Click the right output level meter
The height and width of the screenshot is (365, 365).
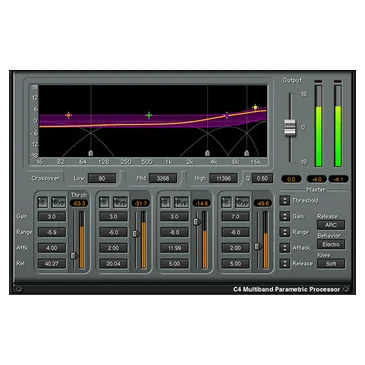[338, 126]
